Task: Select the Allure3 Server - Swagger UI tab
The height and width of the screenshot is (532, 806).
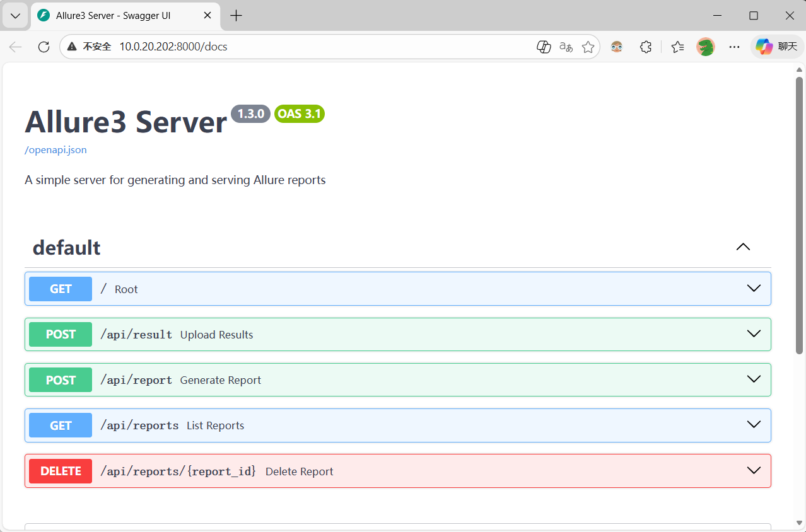Action: 125,16
